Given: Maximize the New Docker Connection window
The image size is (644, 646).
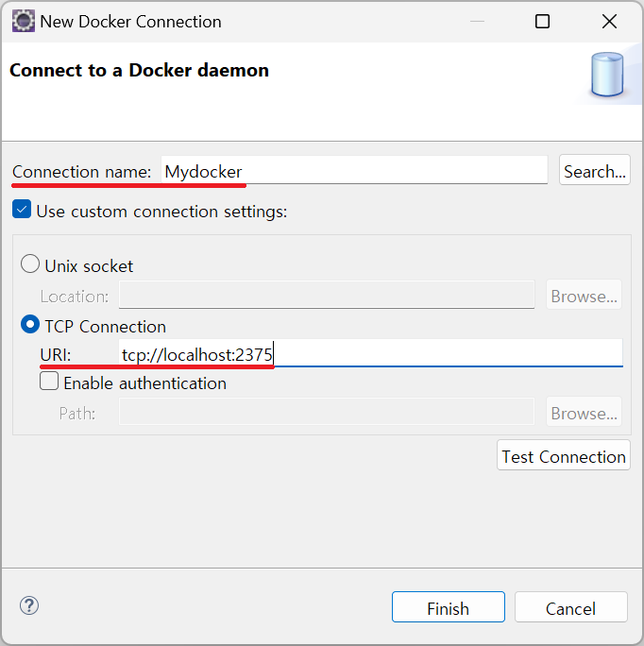Looking at the screenshot, I should click(542, 21).
